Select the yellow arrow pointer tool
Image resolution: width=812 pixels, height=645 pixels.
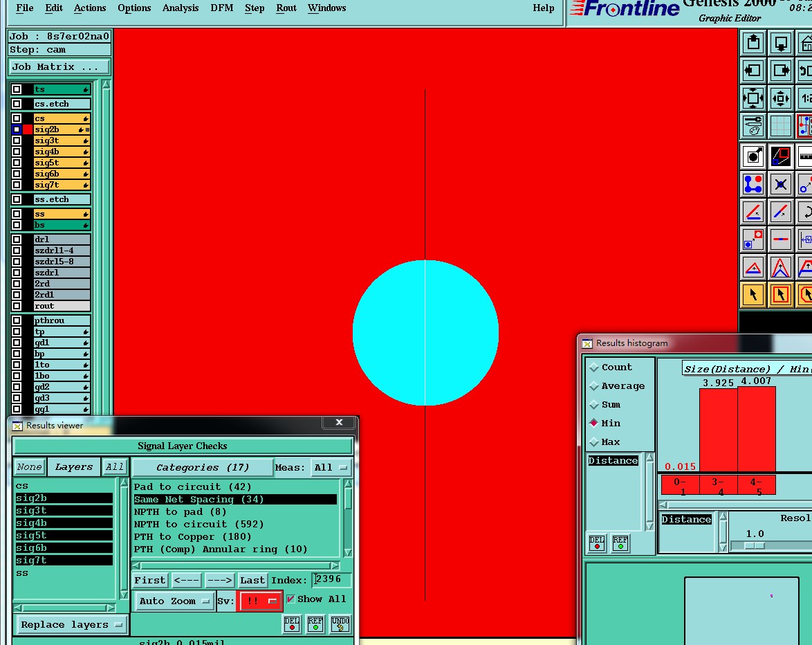tap(753, 295)
